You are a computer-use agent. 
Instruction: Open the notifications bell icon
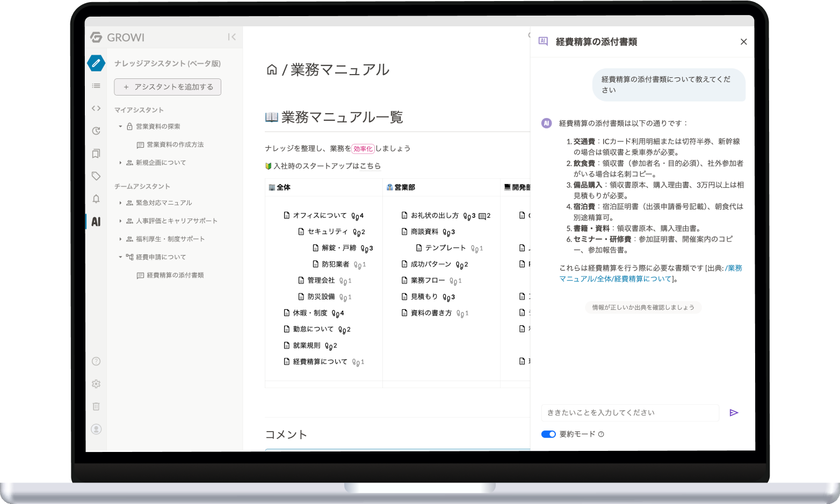pyautogui.click(x=96, y=199)
